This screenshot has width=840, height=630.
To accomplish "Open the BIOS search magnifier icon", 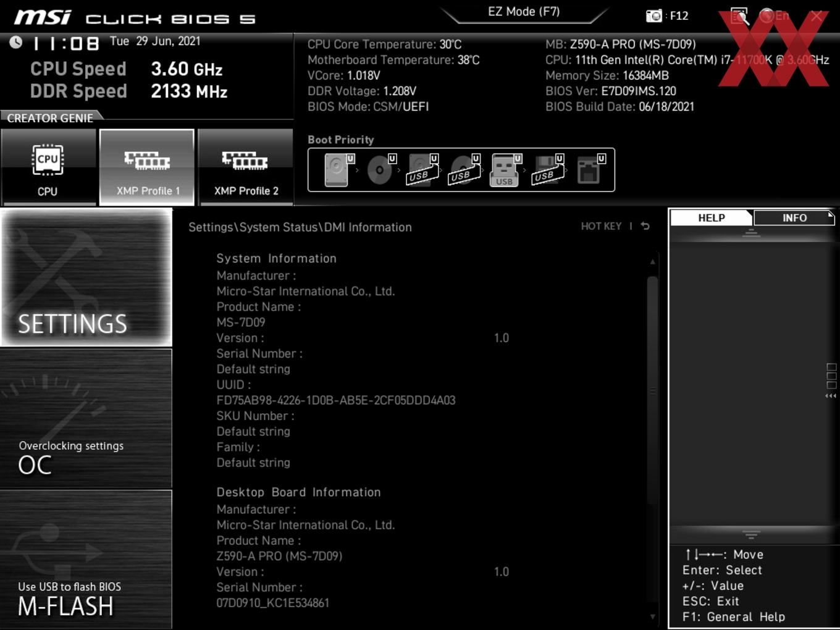I will pos(739,15).
